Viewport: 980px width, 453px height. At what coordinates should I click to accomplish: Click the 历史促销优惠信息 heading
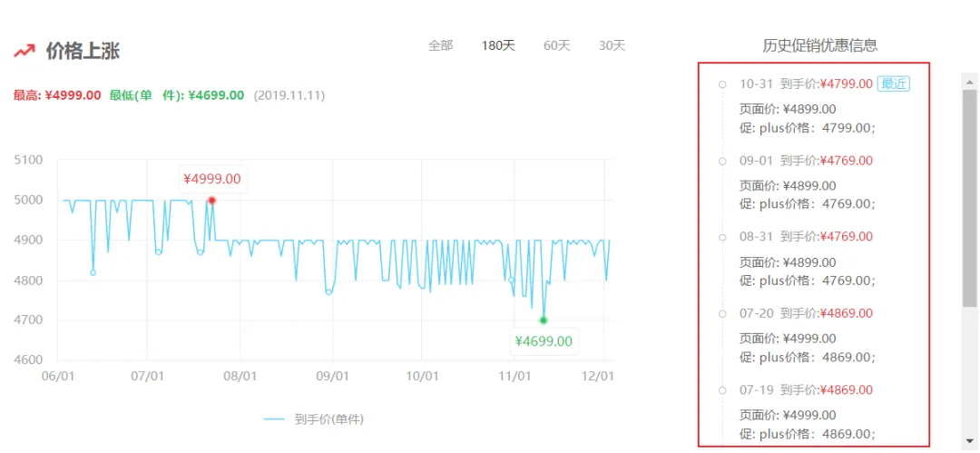(x=820, y=45)
